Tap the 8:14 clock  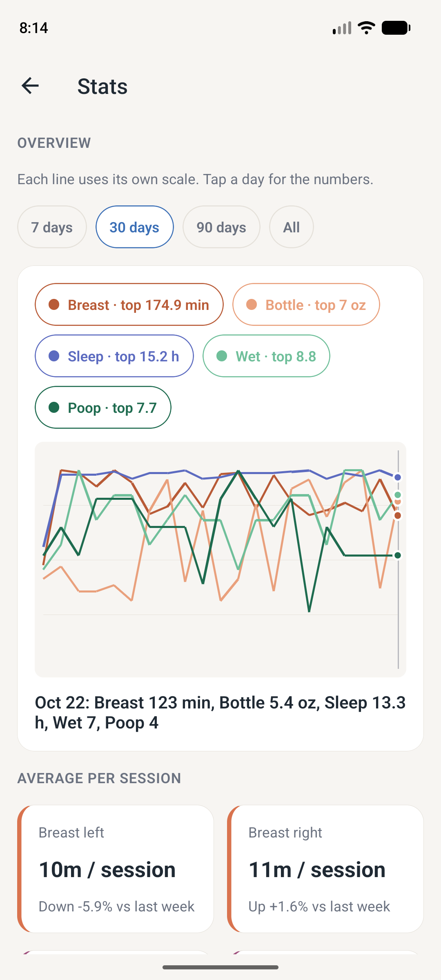click(34, 28)
